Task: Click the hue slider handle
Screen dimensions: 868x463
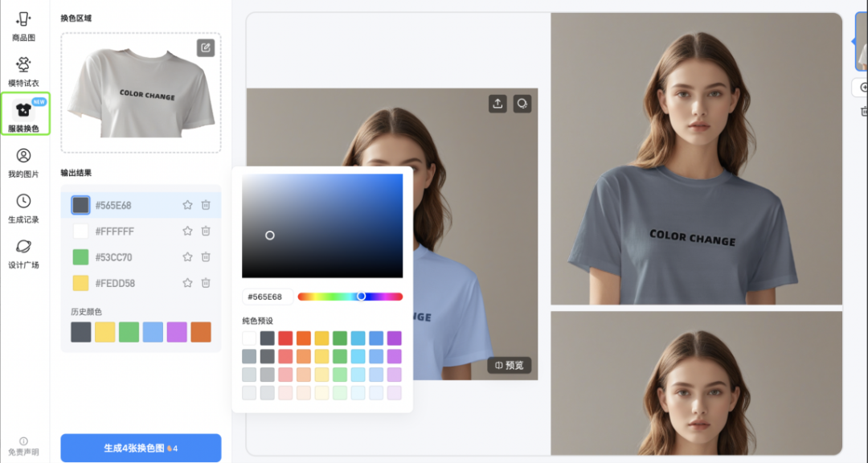Action: (362, 297)
